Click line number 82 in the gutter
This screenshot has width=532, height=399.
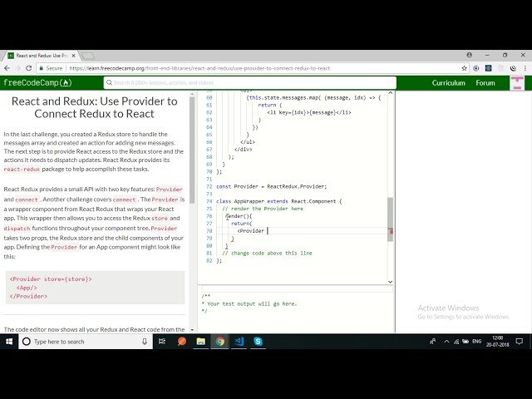(209, 260)
